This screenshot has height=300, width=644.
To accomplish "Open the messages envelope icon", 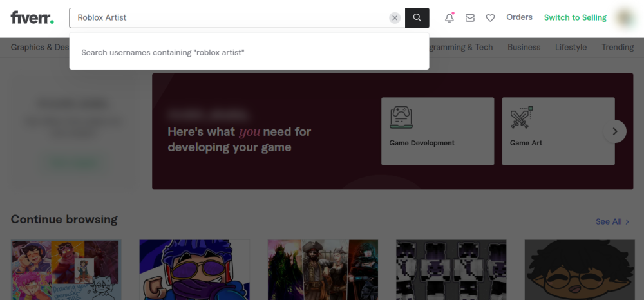I will click(470, 18).
